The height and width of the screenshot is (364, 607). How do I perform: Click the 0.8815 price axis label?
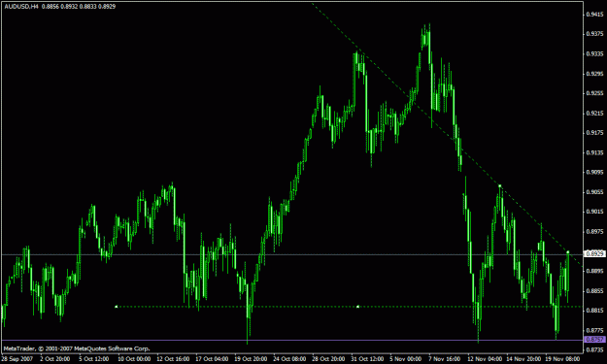(595, 311)
